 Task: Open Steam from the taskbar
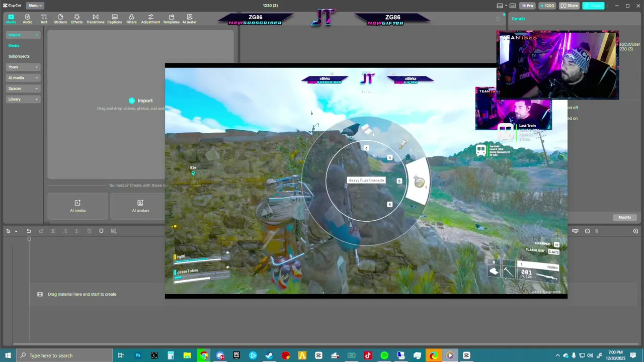(x=269, y=355)
